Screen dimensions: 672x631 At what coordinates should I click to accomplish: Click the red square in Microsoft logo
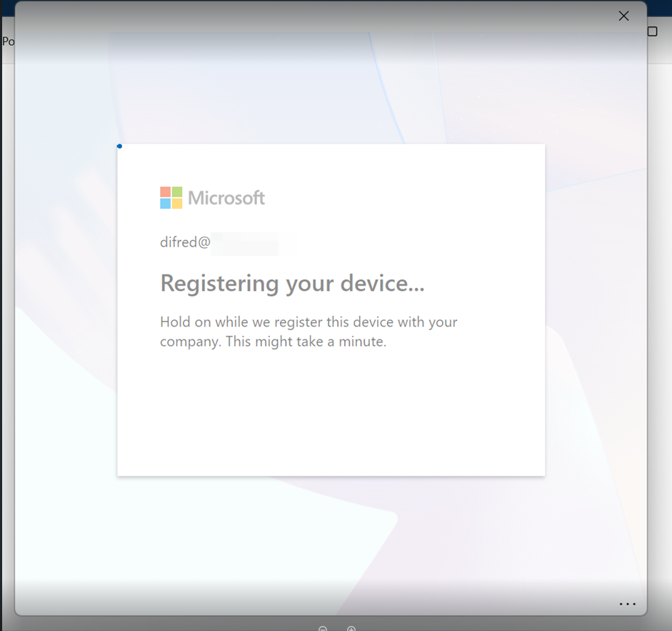[x=165, y=192]
